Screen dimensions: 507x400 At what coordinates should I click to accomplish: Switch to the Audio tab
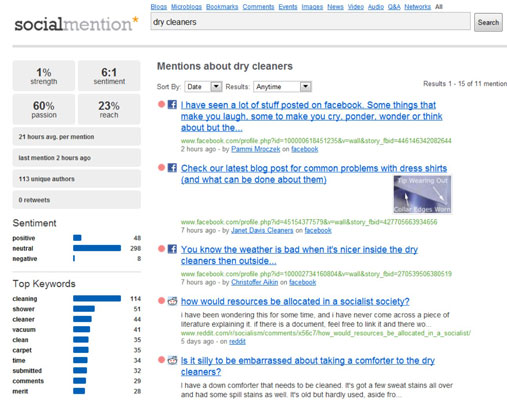pyautogui.click(x=376, y=7)
